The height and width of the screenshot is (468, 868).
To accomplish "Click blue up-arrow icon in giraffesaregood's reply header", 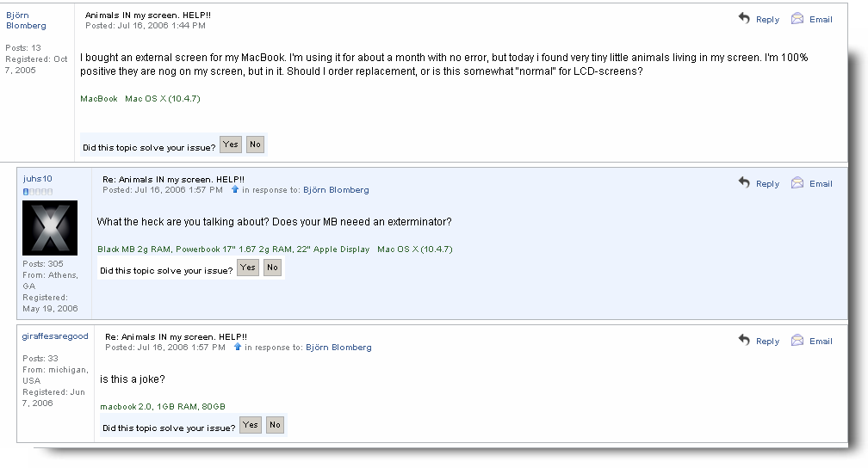I will [x=238, y=347].
